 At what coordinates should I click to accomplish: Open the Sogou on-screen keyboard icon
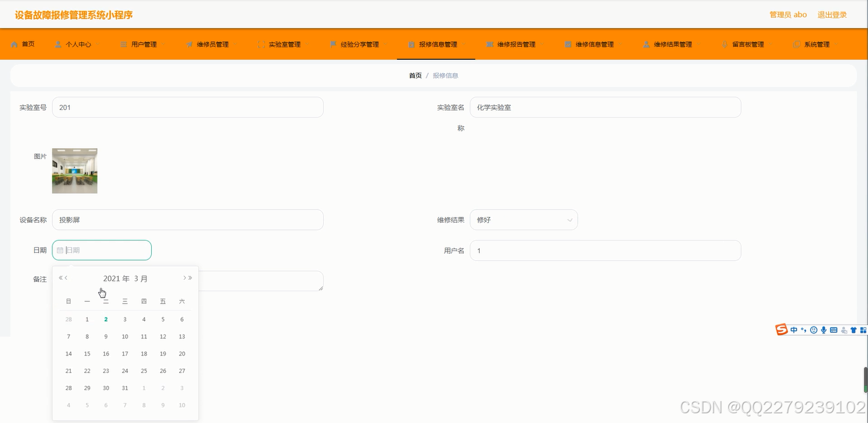tap(833, 330)
